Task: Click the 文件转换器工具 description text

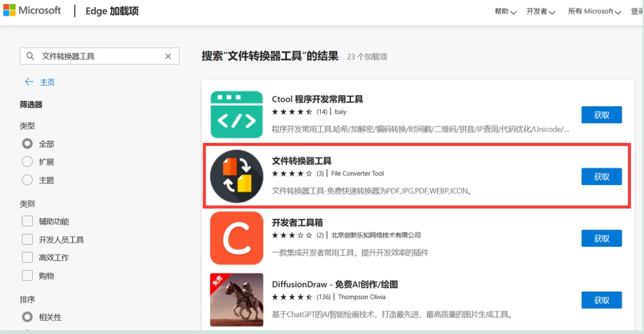Action: 372,191
